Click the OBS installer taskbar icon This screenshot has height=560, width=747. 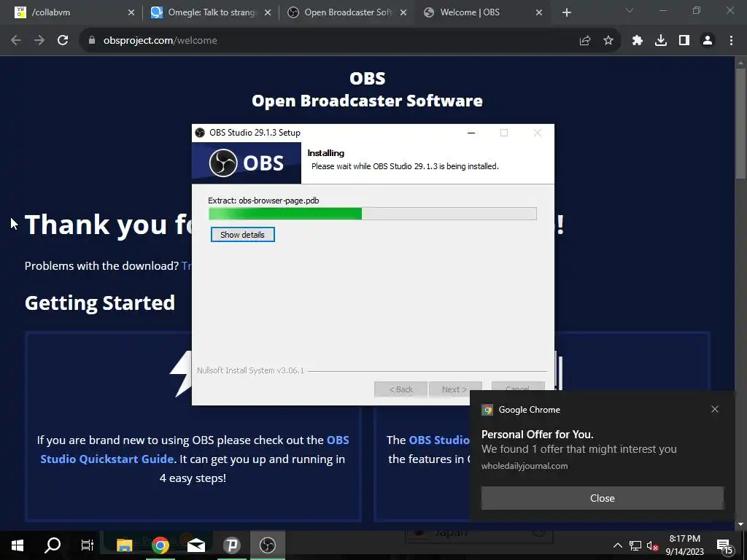pos(268,545)
